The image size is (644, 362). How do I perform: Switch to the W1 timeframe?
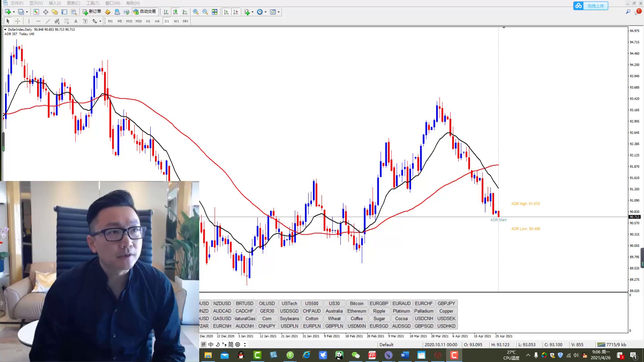pos(176,21)
